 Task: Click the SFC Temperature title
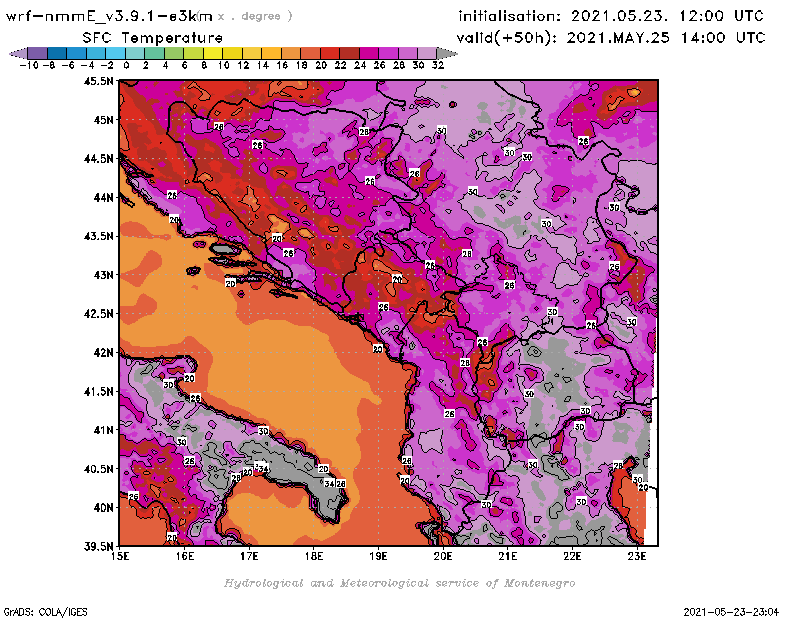(151, 37)
